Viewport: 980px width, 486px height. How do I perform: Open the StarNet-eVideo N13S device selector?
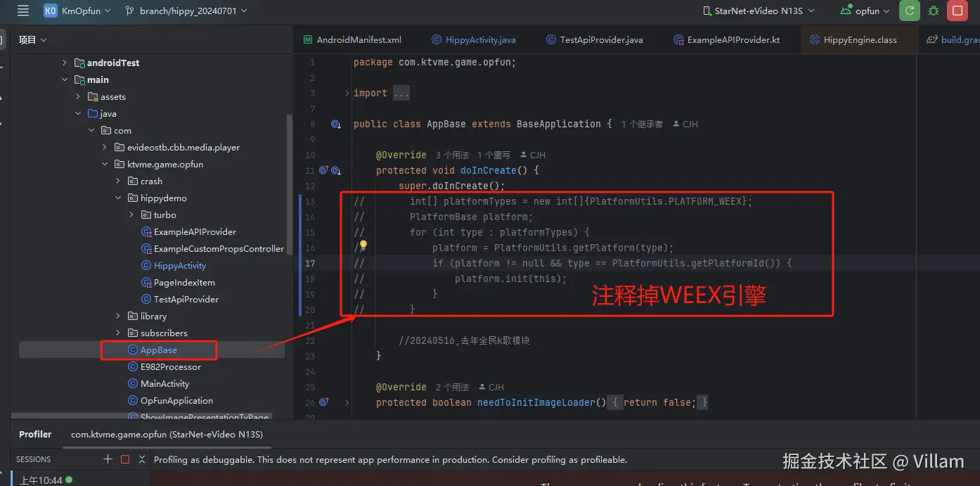pyautogui.click(x=759, y=11)
